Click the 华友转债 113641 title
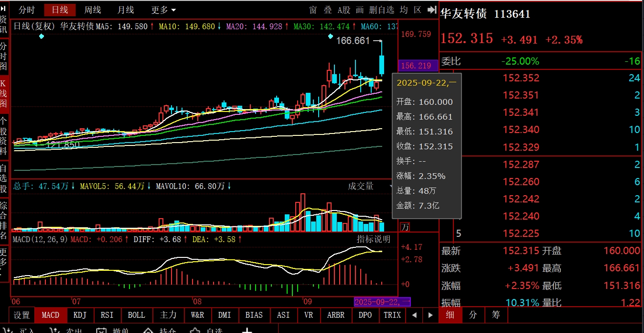 (x=485, y=14)
